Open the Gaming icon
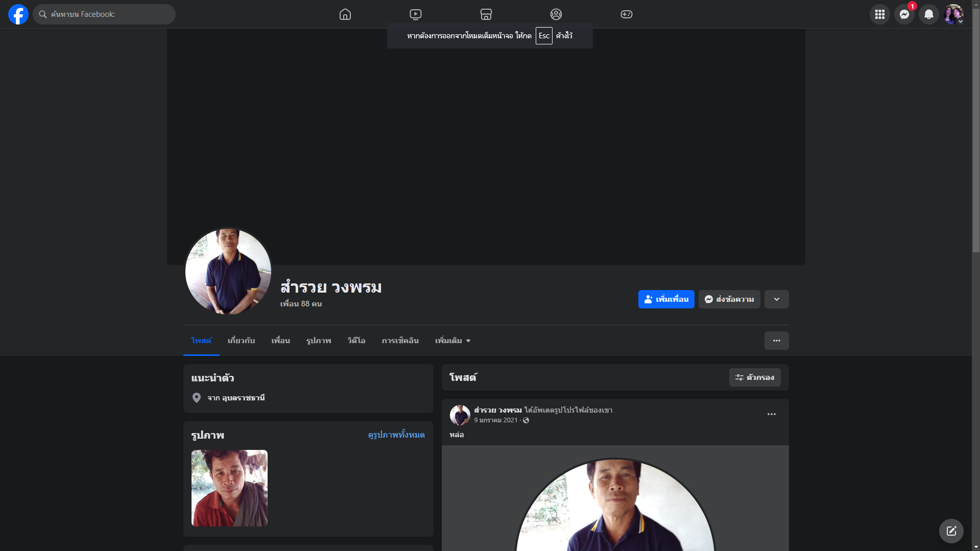The width and height of the screenshot is (980, 551). tap(627, 14)
